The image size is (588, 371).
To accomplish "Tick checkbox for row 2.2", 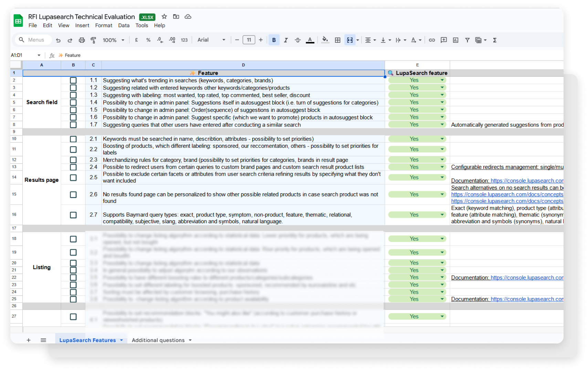I will click(x=73, y=150).
